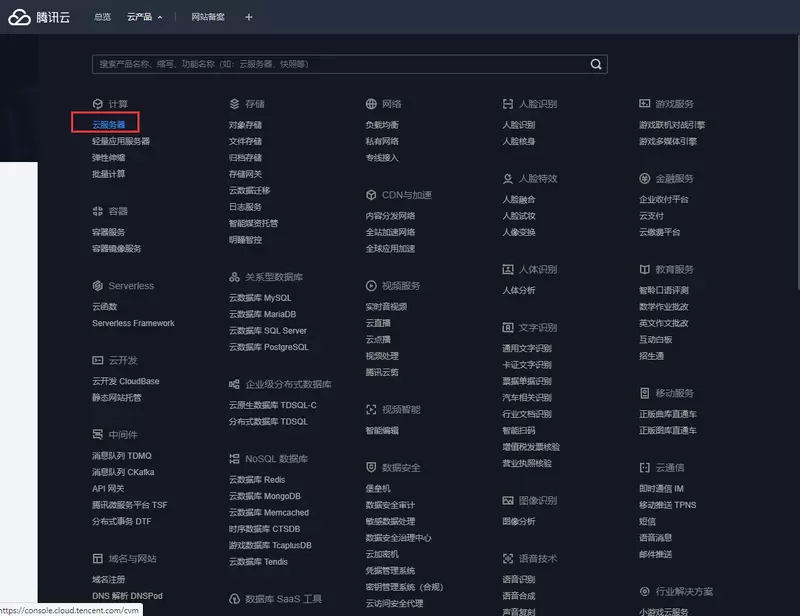
Task: Open 云数据库 Redis link
Action: click(257, 480)
